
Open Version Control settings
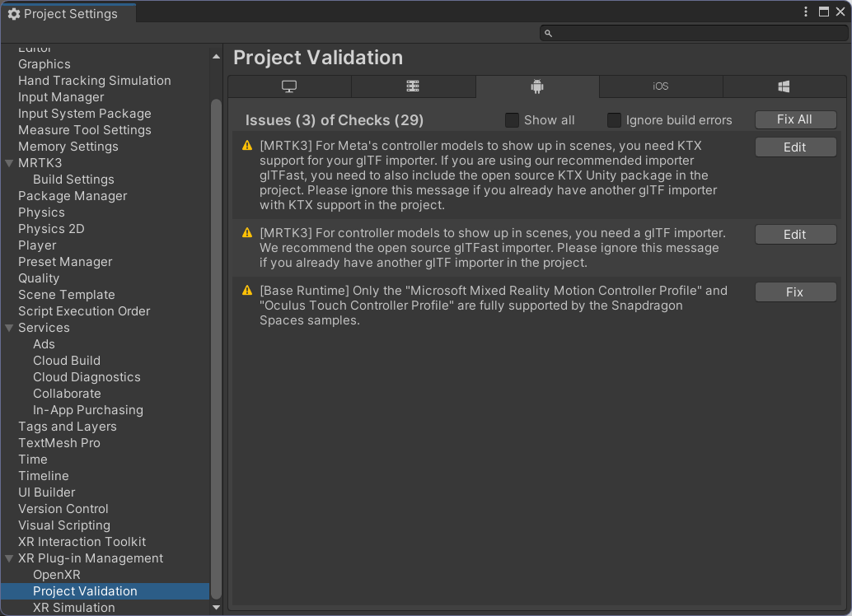63,509
